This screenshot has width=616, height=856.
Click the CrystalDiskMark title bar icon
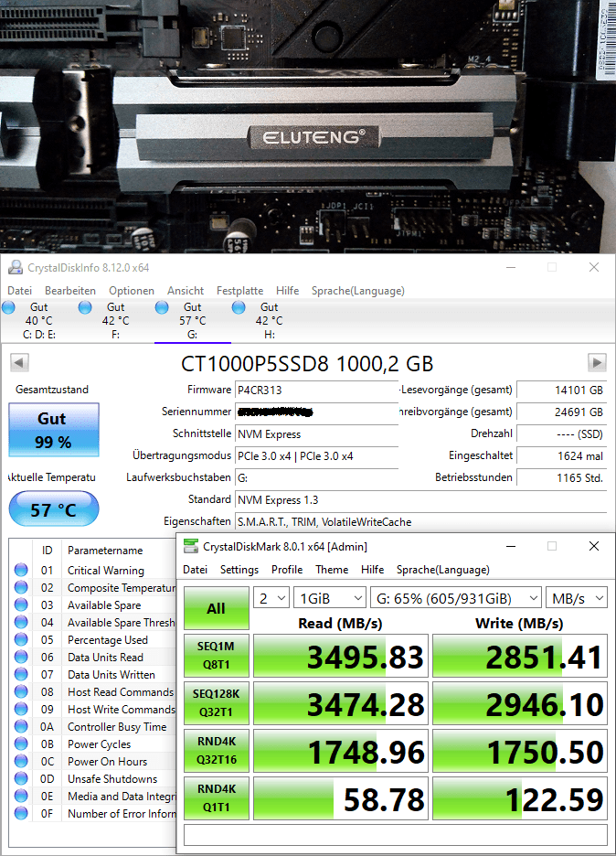(x=191, y=546)
